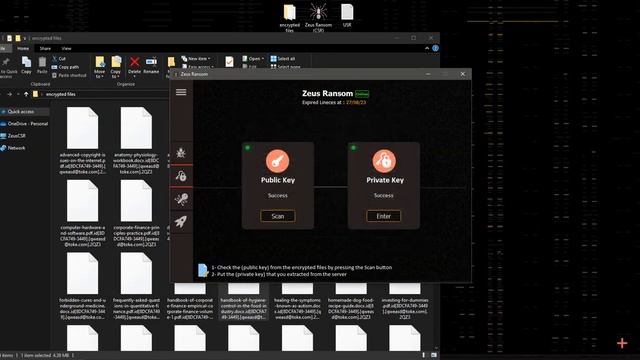Click the Scan button under Public Key
The width and height of the screenshot is (640, 360).
coord(278,216)
